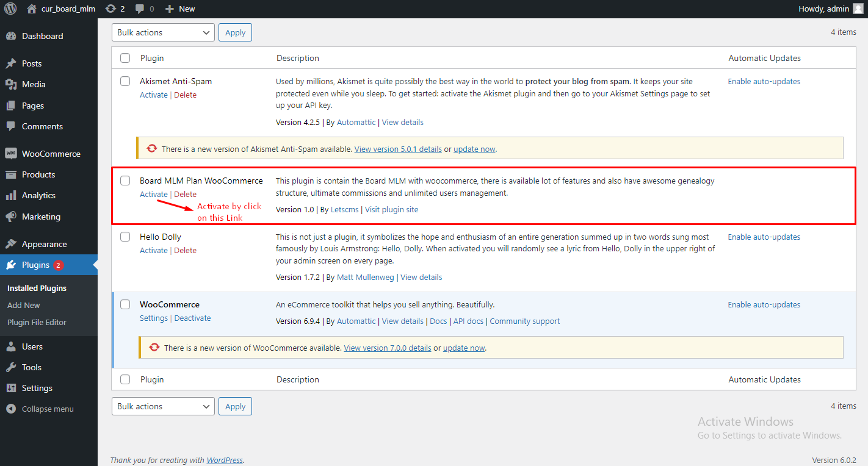Enable auto-updates for Hello Dolly
The height and width of the screenshot is (466, 868).
point(764,237)
